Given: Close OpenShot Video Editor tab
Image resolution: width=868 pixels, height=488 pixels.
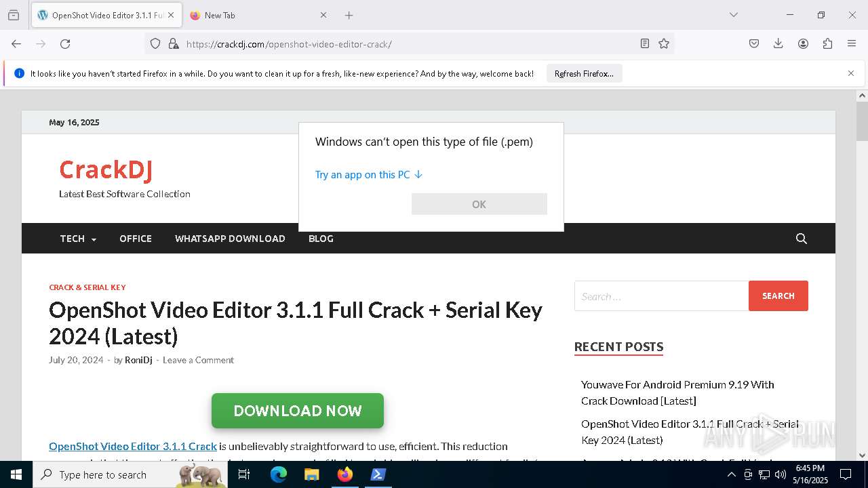Looking at the screenshot, I should (171, 15).
